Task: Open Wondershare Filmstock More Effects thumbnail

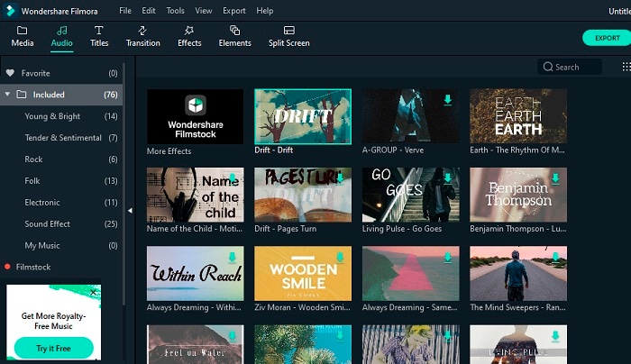Action: 196,116
